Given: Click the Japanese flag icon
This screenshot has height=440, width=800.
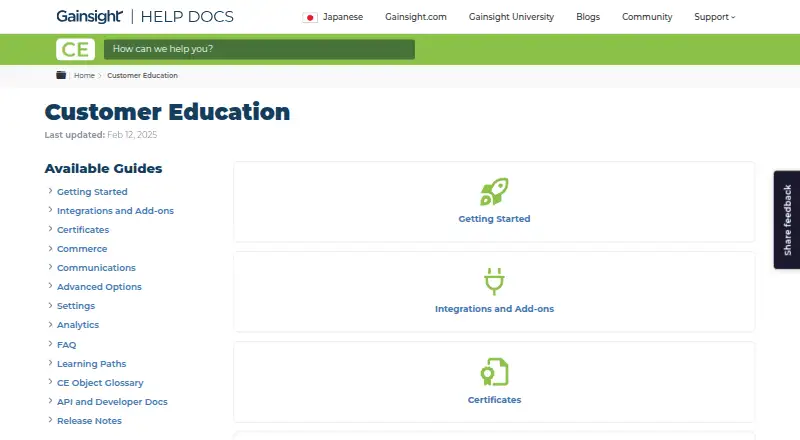Looking at the screenshot, I should tap(310, 17).
